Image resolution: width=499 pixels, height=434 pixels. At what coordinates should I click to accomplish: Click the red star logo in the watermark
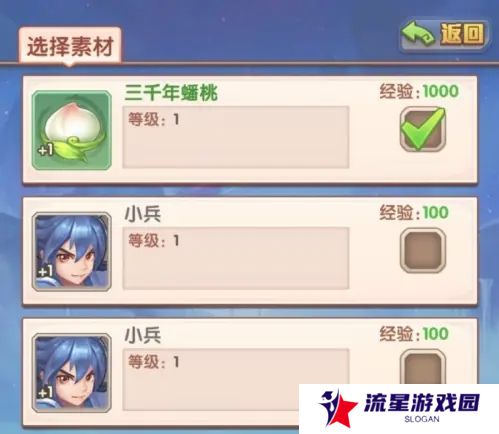click(x=338, y=409)
